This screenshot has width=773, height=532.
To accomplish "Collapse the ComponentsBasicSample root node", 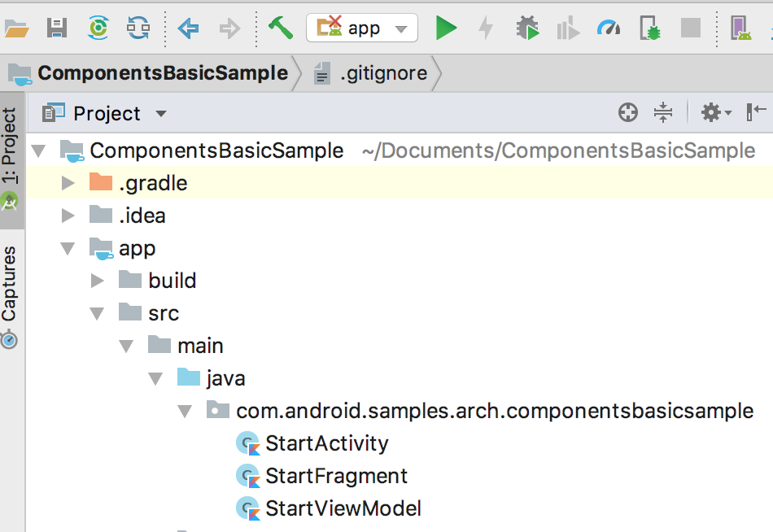I will pos(38,150).
